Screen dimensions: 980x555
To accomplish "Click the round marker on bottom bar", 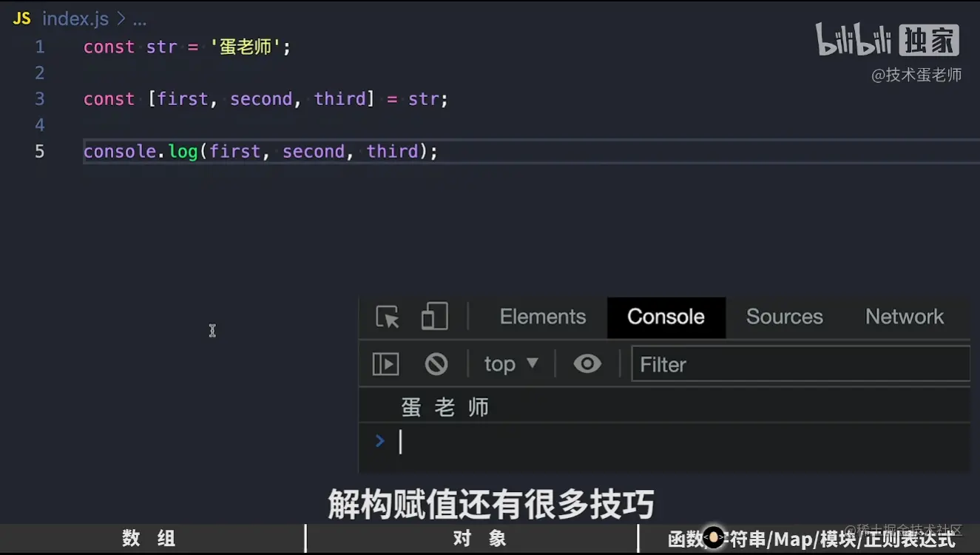I will point(713,538).
